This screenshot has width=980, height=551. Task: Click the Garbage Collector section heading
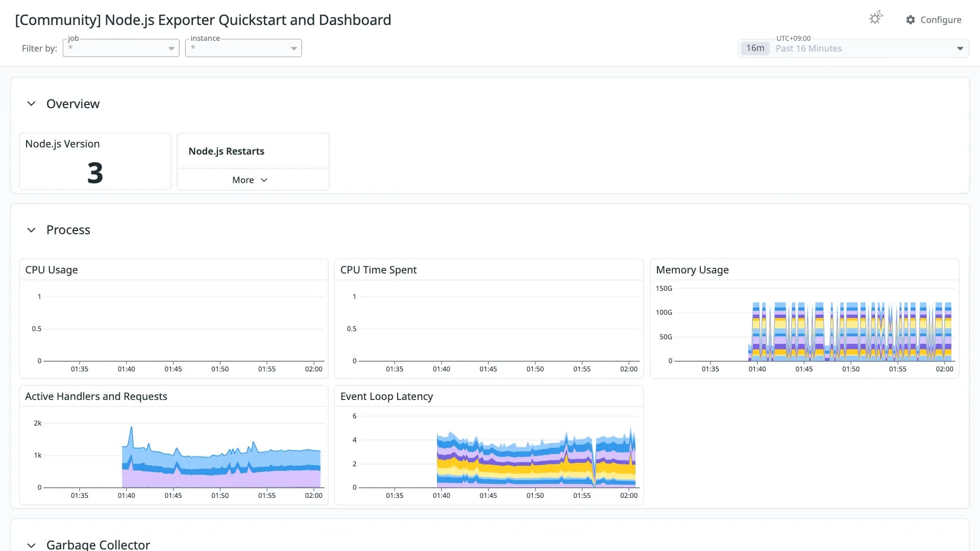[98, 544]
